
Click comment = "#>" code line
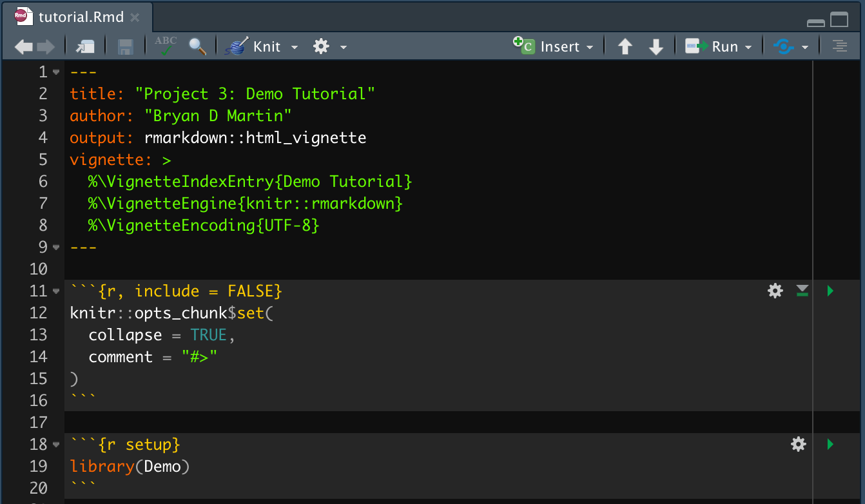[x=153, y=356]
